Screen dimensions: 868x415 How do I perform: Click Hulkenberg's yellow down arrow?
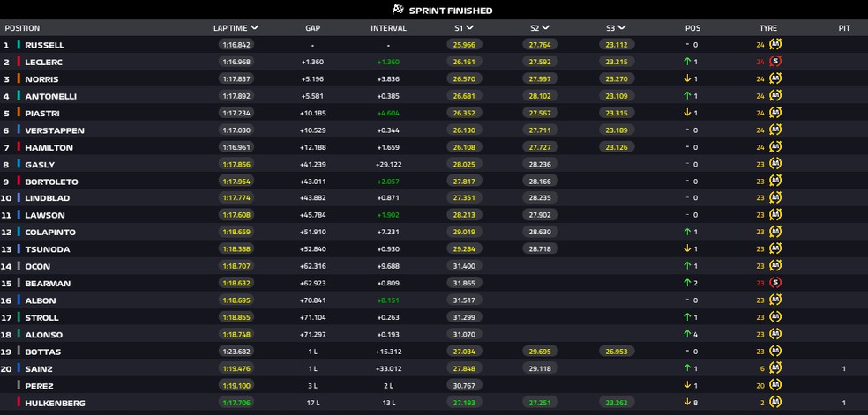coord(687,403)
